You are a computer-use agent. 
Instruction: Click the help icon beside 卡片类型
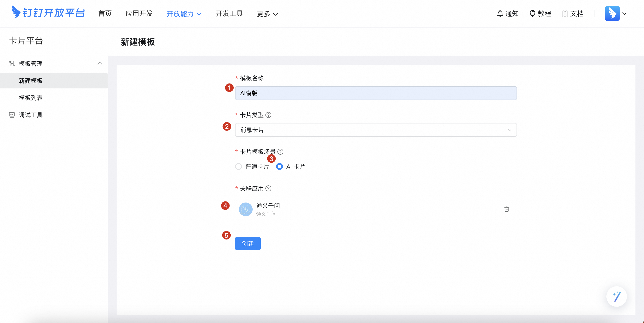click(x=268, y=115)
